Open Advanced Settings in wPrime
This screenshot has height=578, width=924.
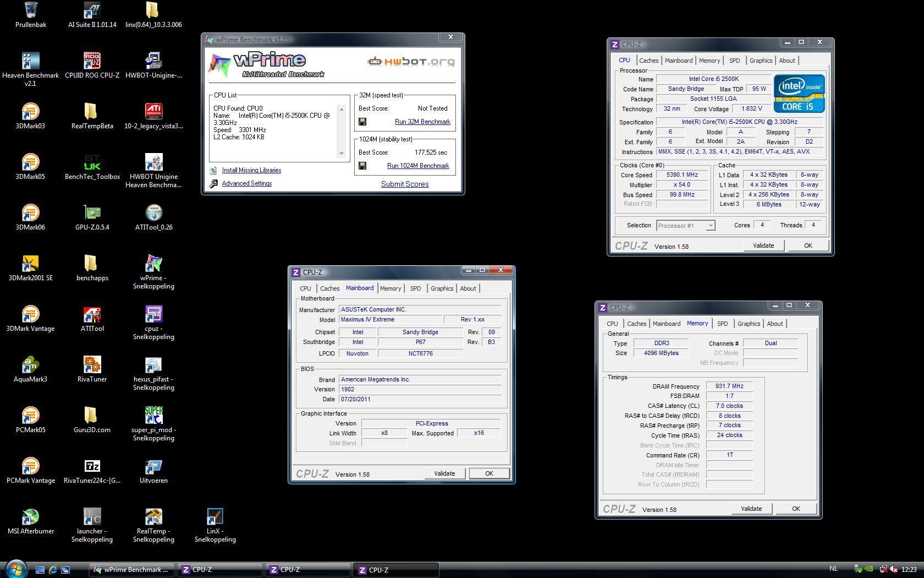tap(246, 183)
